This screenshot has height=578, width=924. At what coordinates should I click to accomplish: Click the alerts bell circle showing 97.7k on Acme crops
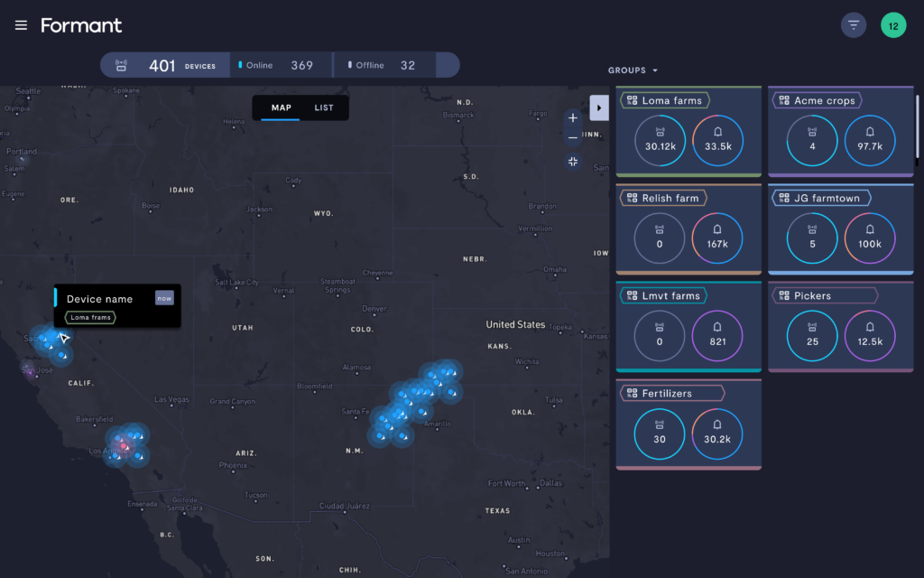pyautogui.click(x=869, y=142)
